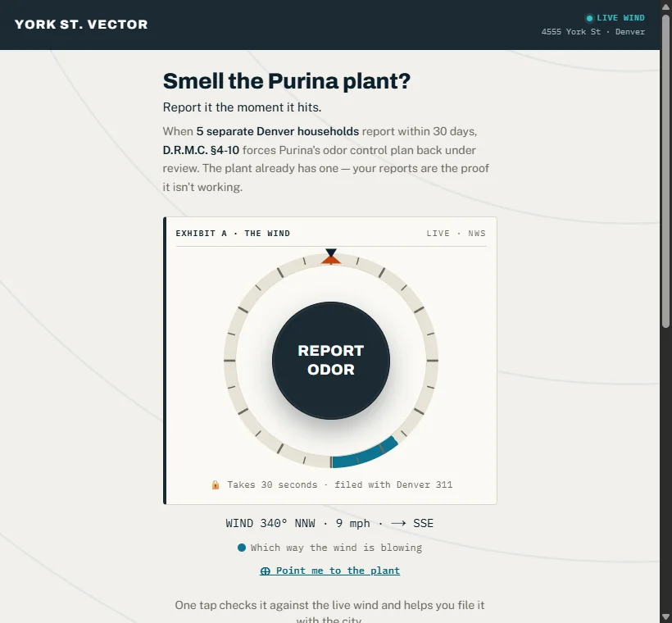Click the blue dot legend beside Which way the wind
Image resolution: width=672 pixels, height=623 pixels.
242,548
